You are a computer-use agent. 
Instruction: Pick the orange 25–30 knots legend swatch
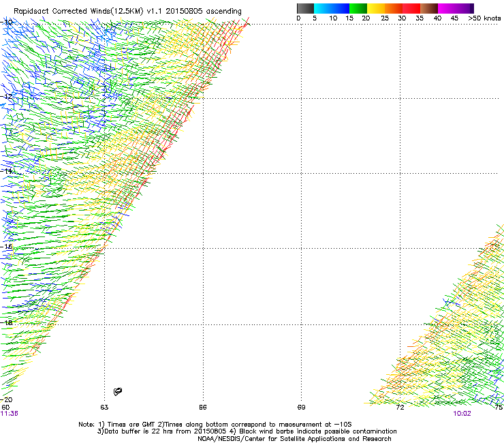(x=394, y=8)
